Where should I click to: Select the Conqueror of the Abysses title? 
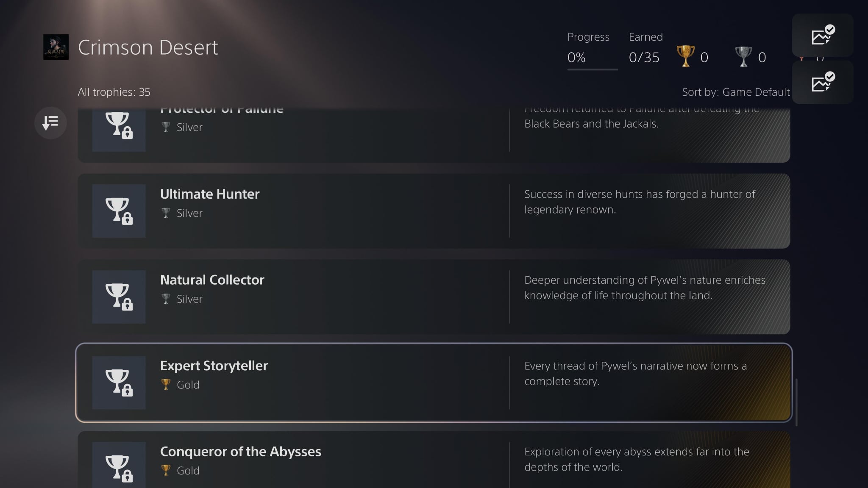[241, 452]
